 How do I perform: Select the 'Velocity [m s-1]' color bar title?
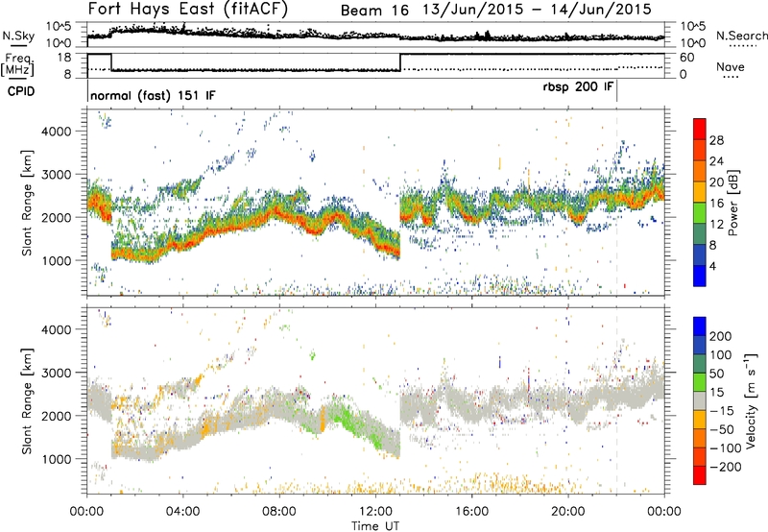750,400
